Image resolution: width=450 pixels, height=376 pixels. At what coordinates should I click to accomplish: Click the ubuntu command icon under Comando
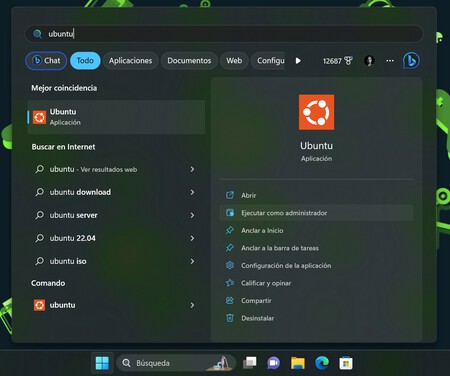click(39, 305)
